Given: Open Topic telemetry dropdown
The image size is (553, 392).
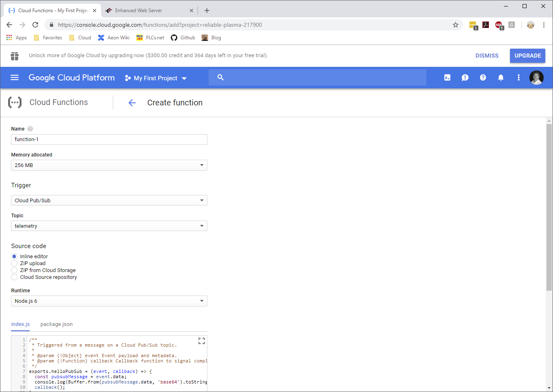Looking at the screenshot, I should [109, 226].
